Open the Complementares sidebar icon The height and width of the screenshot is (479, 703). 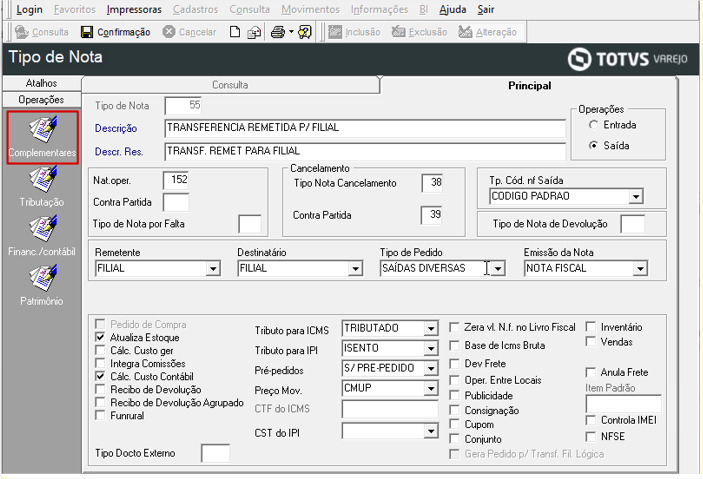tap(43, 136)
